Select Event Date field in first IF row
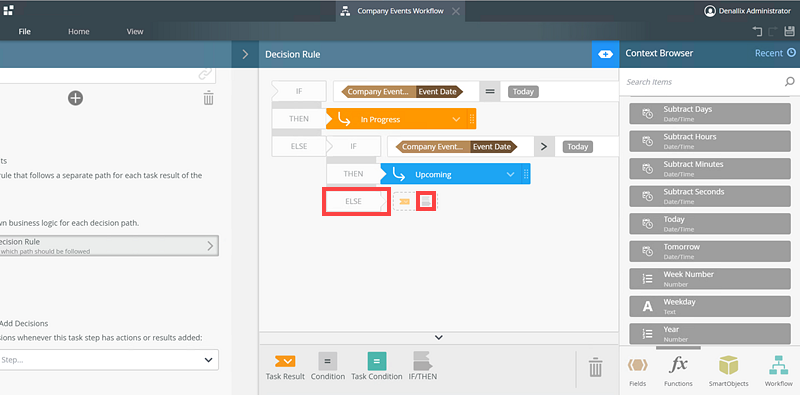This screenshot has height=395, width=800. [438, 92]
